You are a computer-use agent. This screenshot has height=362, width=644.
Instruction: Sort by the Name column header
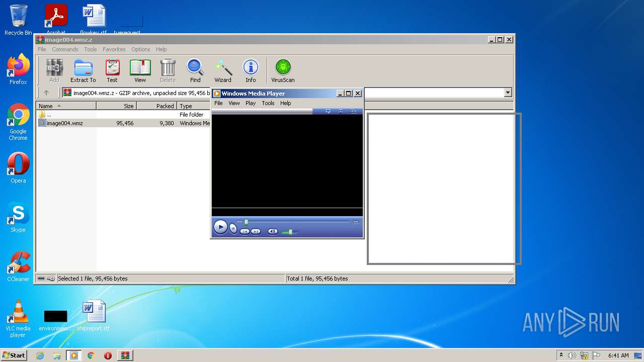coord(66,106)
